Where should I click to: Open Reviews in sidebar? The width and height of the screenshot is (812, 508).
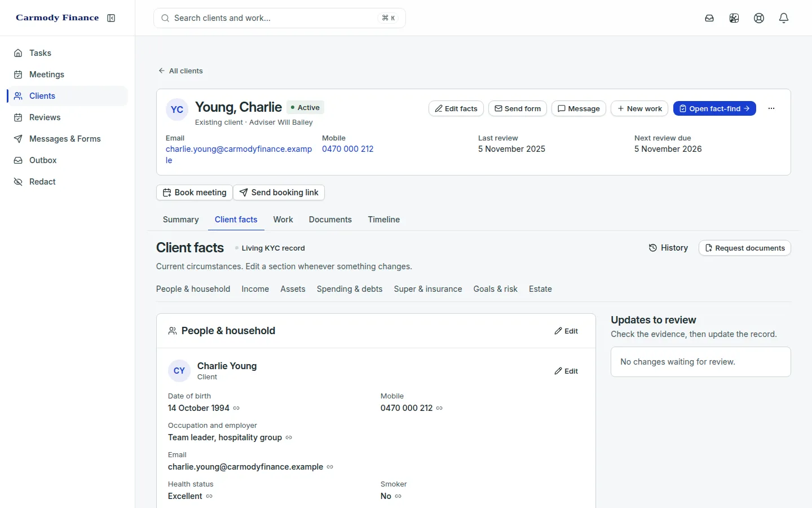pyautogui.click(x=68, y=117)
